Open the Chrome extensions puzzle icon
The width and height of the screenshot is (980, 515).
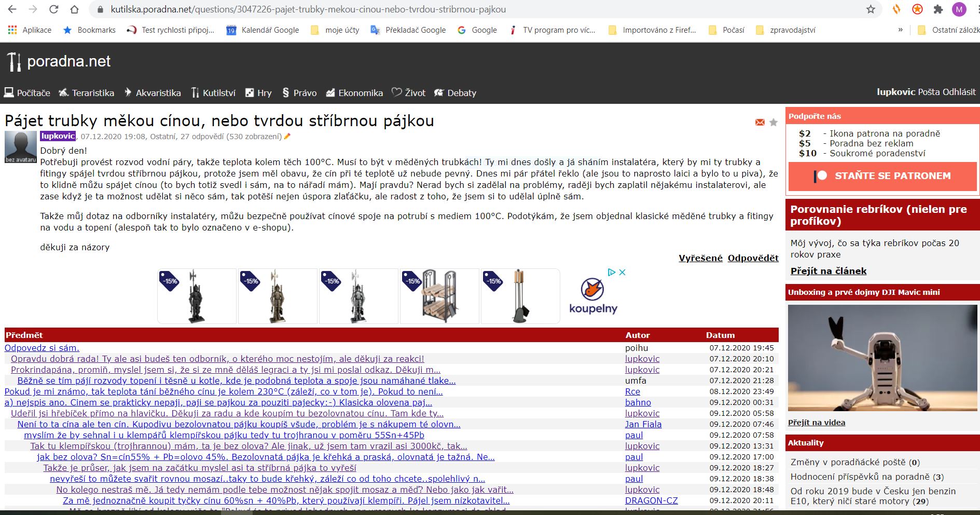tap(938, 9)
